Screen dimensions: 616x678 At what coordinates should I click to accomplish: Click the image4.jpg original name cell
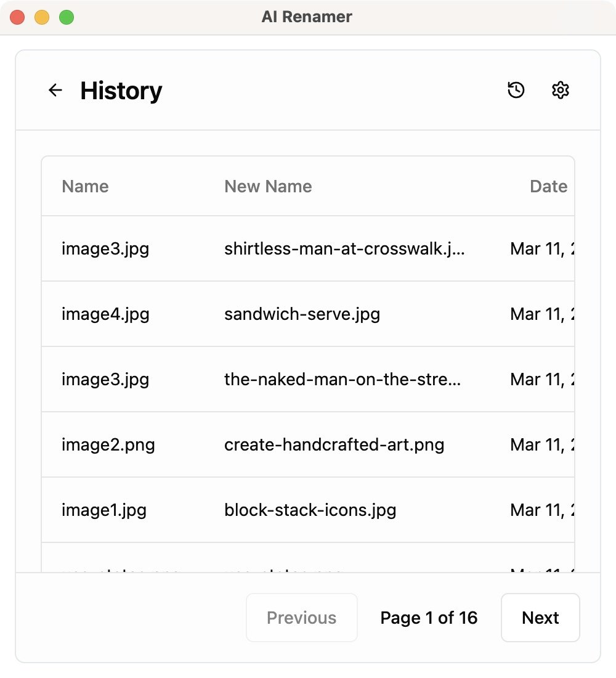(105, 314)
